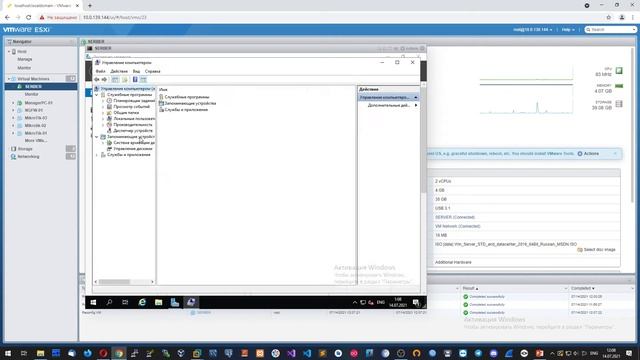This screenshot has width=640, height=360.
Task: Click Computer Management icon on guest taskbar
Action: coord(191,302)
